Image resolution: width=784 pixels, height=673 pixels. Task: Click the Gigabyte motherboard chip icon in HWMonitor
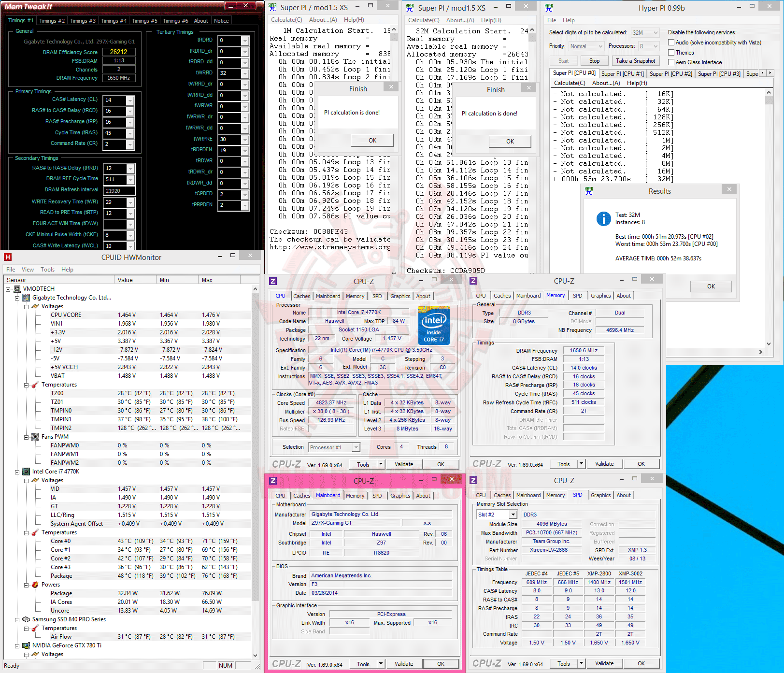(x=27, y=298)
